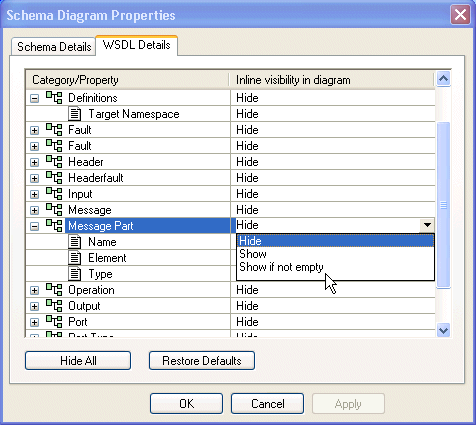
Task: Click the Message Part tree icon
Action: [x=54, y=226]
